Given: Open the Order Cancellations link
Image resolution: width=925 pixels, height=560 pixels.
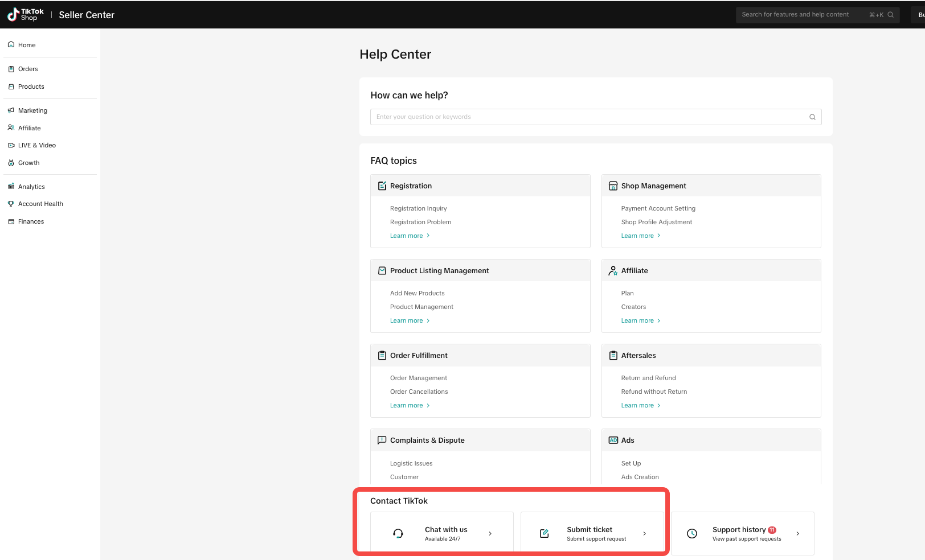Looking at the screenshot, I should click(419, 392).
